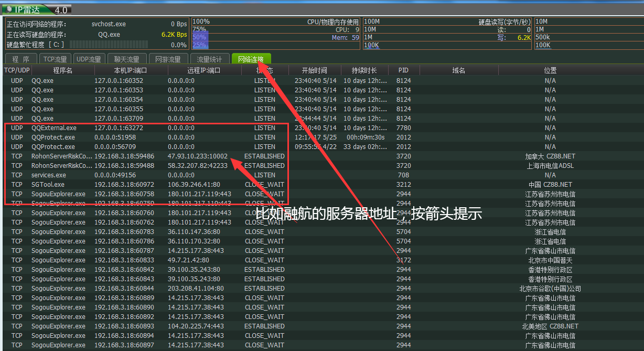Select the services.exe connection row
The height and width of the screenshot is (351, 644).
coord(49,175)
